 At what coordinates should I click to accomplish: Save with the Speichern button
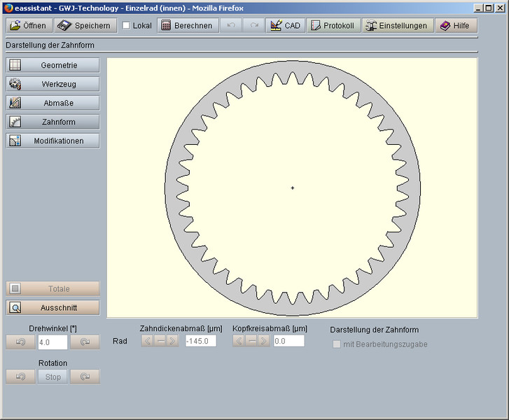pos(84,26)
